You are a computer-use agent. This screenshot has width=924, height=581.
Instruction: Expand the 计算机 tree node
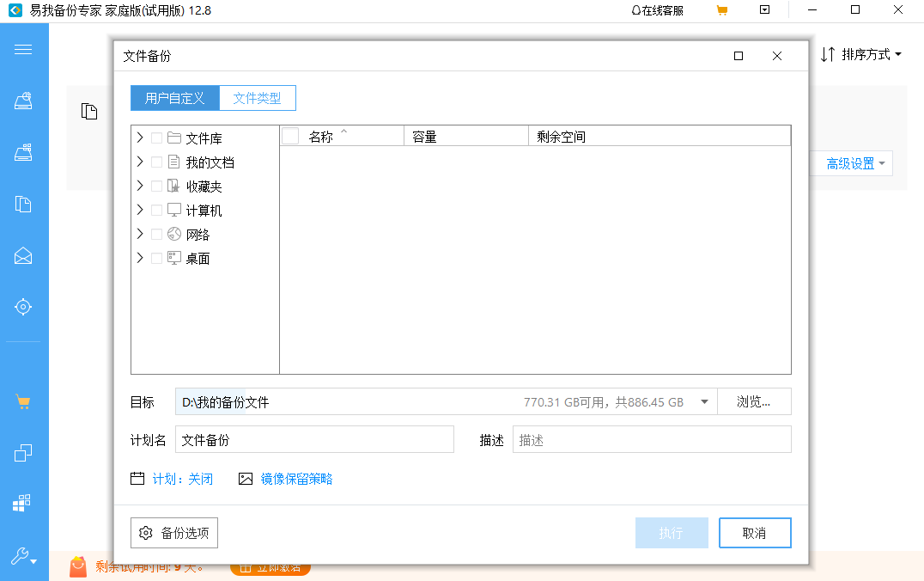(140, 210)
